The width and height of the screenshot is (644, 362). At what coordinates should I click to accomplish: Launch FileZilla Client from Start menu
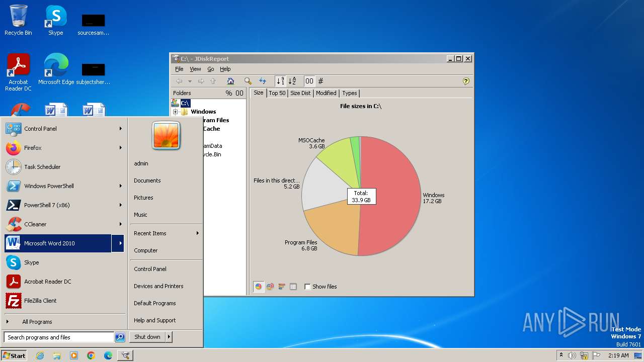tap(64, 301)
